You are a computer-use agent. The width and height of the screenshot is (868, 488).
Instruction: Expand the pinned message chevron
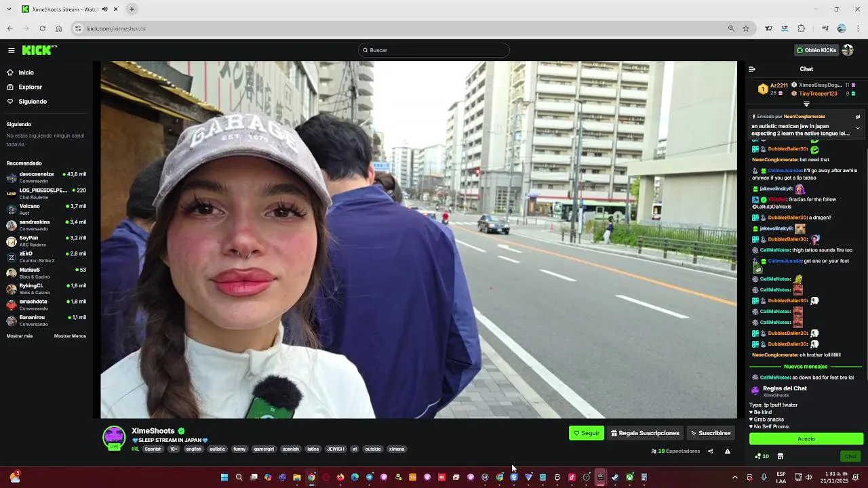[x=858, y=128]
